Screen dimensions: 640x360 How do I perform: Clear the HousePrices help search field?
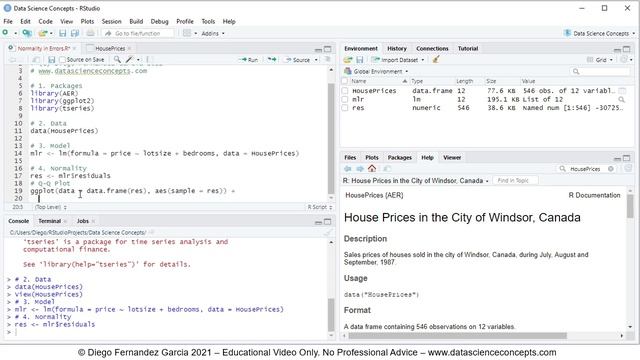point(611,169)
